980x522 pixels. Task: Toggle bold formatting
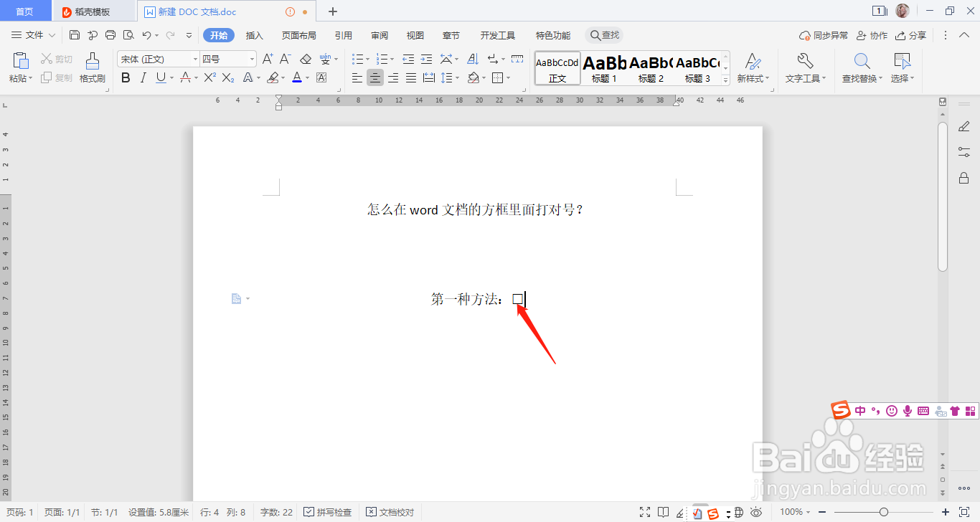(125, 77)
